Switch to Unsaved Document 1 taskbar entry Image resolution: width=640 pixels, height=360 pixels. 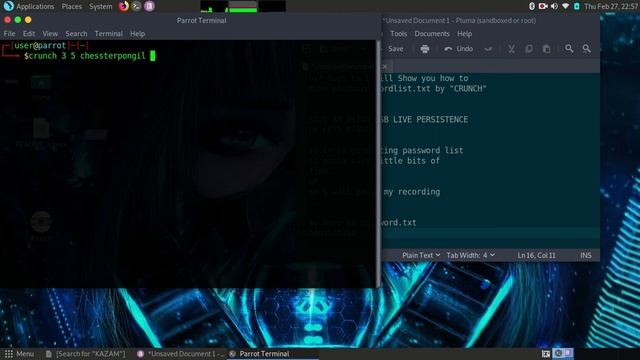pyautogui.click(x=180, y=354)
